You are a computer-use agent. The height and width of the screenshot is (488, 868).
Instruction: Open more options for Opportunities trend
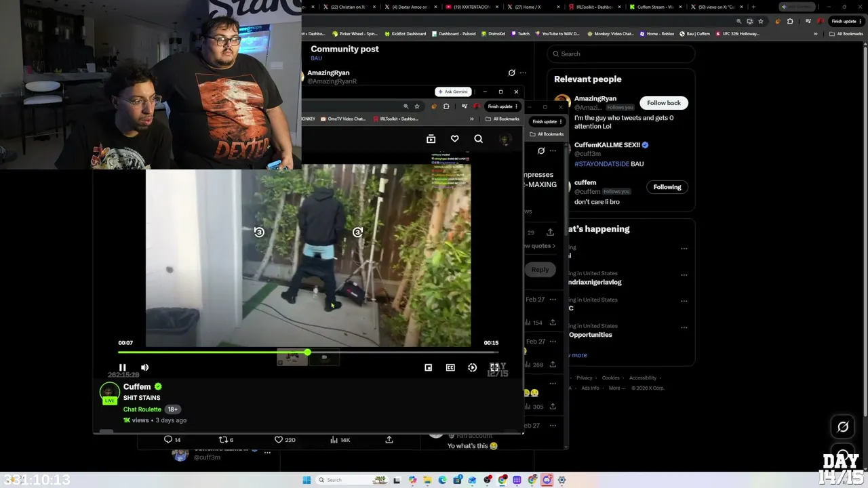click(x=684, y=327)
